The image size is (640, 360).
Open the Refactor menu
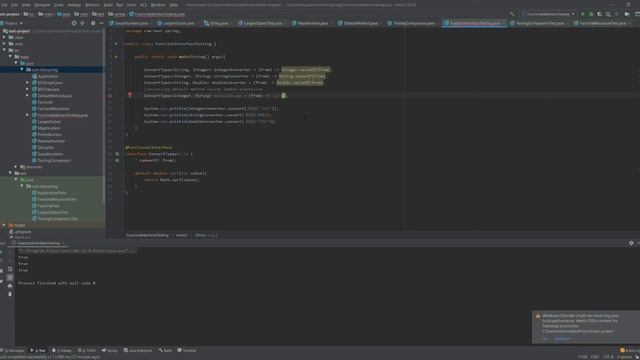92,5
